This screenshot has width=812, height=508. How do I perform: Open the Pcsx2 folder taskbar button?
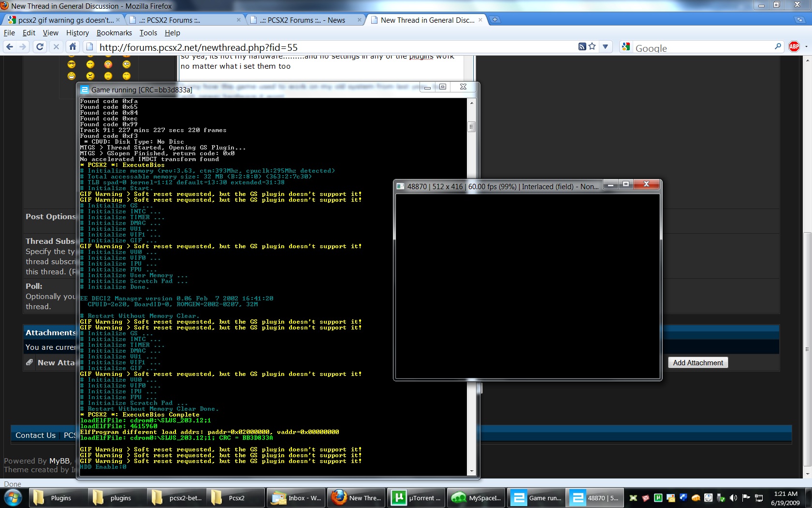click(236, 498)
